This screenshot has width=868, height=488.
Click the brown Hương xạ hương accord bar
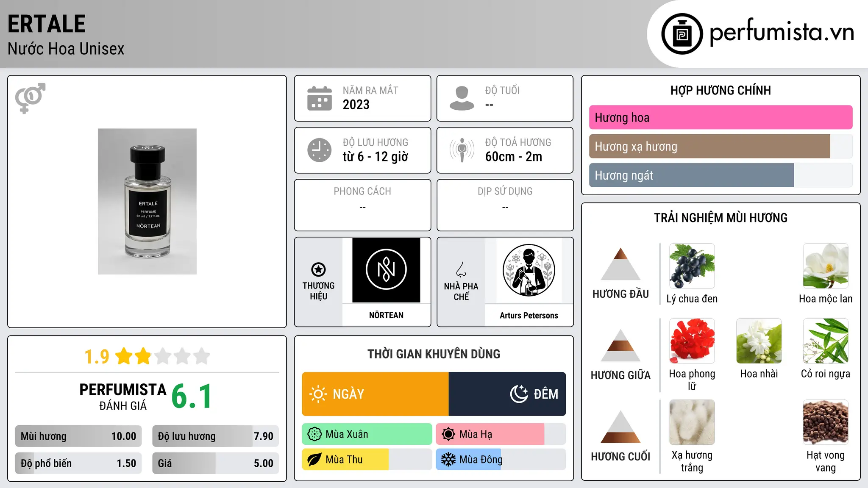pos(709,146)
